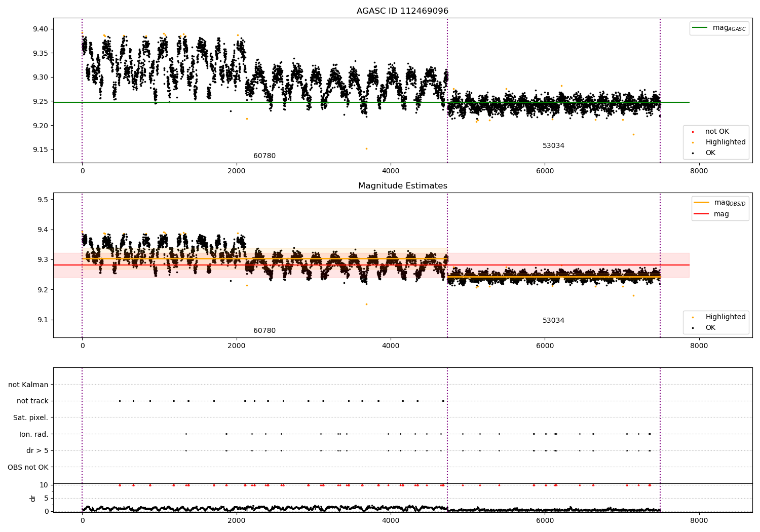Click the '60780' label in top plot

click(264, 156)
